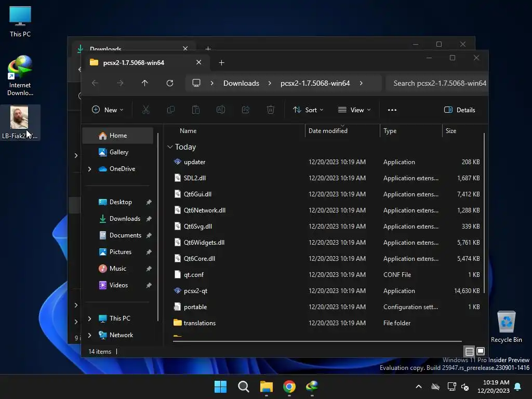Image resolution: width=532 pixels, height=399 pixels.
Task: Open the Sort dropdown
Action: [308, 110]
